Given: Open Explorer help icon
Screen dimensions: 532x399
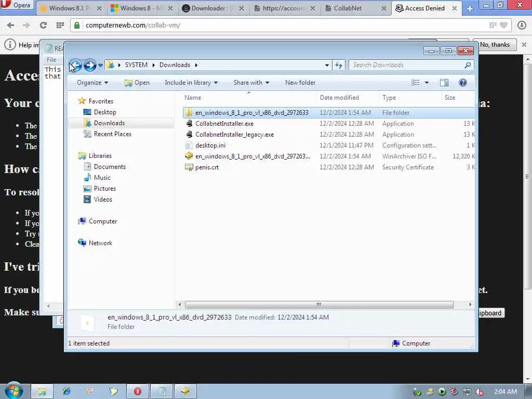Looking at the screenshot, I should (462, 83).
